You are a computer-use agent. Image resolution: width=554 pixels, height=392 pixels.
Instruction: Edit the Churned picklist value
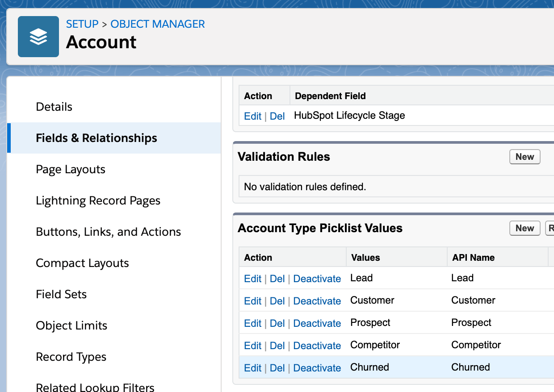click(x=252, y=368)
